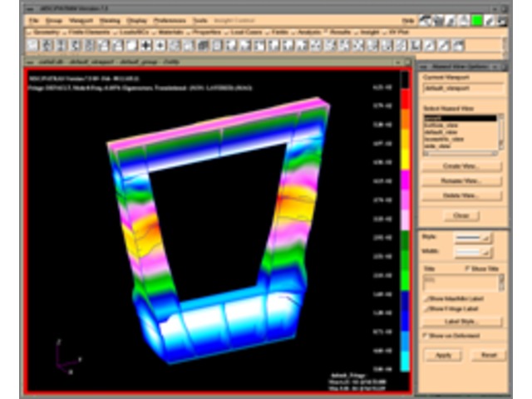
Task: Open the Style line dropdown
Action: (x=473, y=238)
